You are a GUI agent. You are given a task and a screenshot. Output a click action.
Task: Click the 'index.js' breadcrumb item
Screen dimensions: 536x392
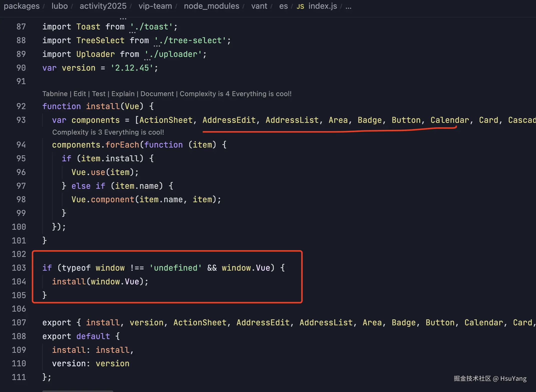(322, 6)
